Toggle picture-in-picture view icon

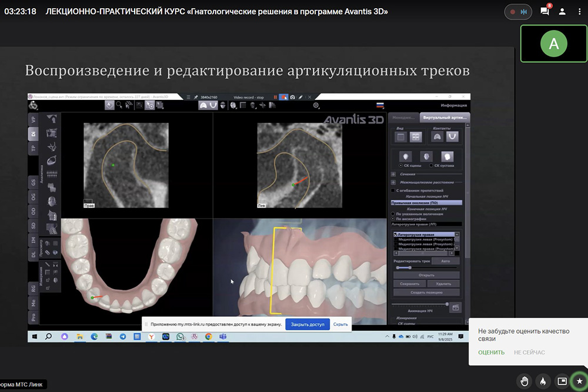tap(562, 381)
